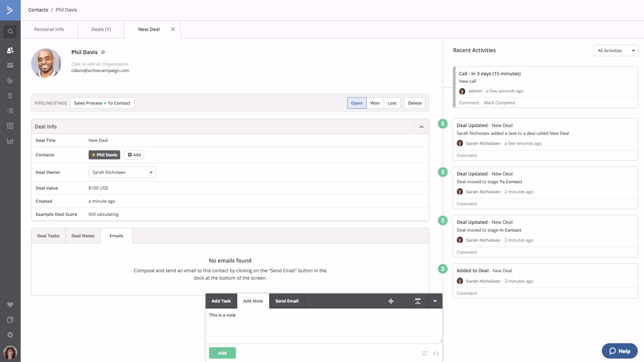The image size is (644, 362).
Task: Click the Phil Davis contact star toggle
Action: (x=93, y=155)
